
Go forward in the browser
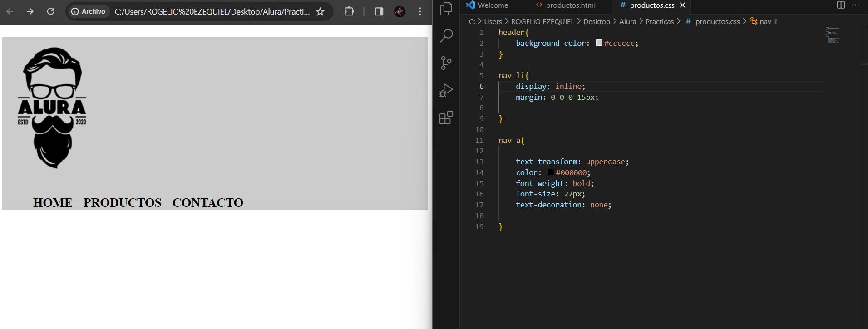30,11
